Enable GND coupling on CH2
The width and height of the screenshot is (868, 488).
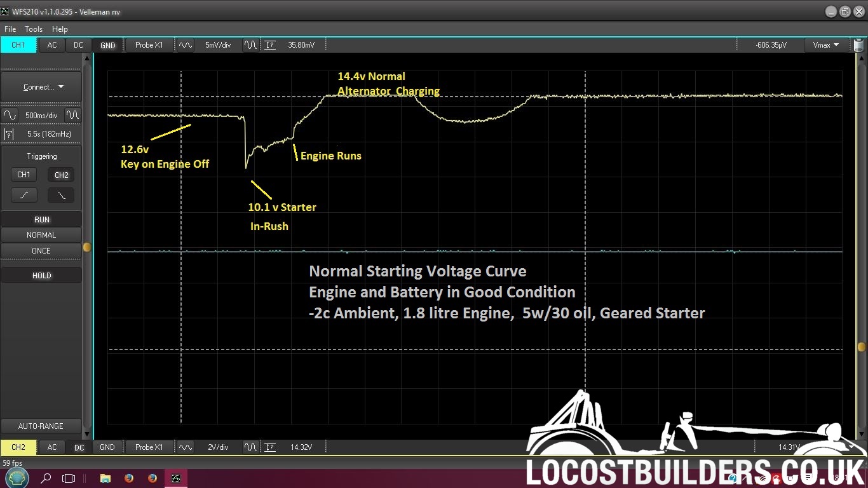pyautogui.click(x=107, y=447)
